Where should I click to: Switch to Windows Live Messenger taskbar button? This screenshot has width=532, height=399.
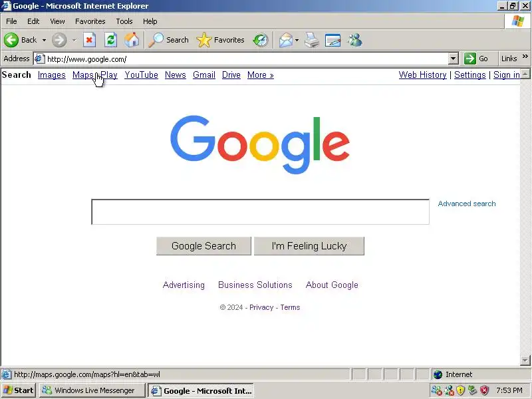[92, 390]
